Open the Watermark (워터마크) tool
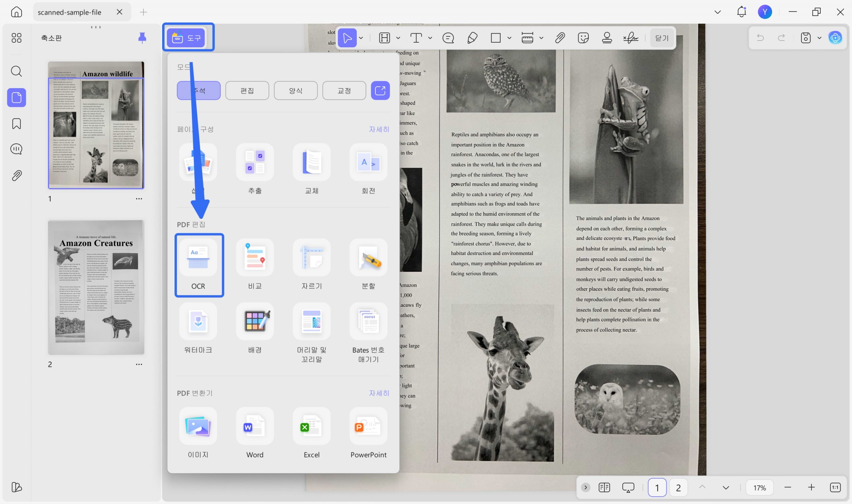852x504 pixels. 198,322
